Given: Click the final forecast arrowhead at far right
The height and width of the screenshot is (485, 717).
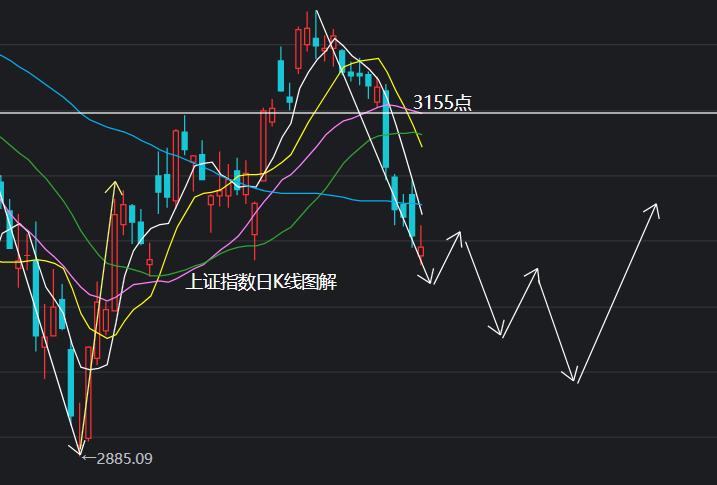Looking at the screenshot, I should 656,206.
